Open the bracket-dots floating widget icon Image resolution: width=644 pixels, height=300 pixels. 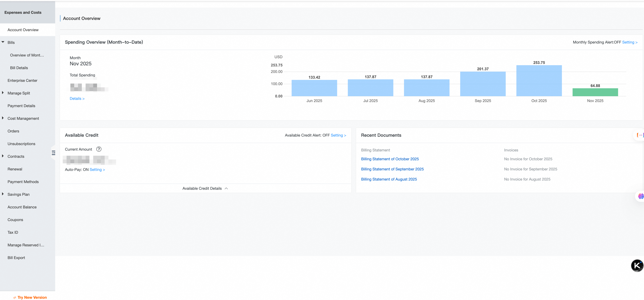640,135
